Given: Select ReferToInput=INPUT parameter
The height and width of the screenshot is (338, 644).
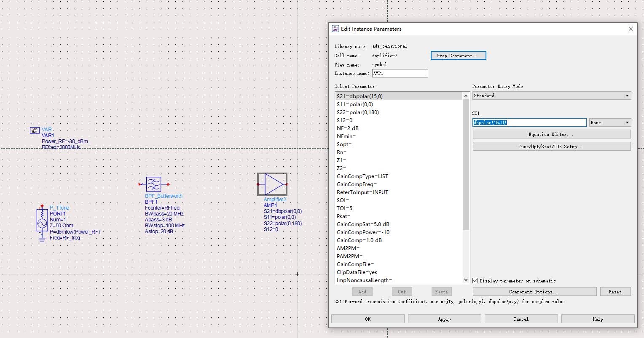Looking at the screenshot, I should coord(399,192).
